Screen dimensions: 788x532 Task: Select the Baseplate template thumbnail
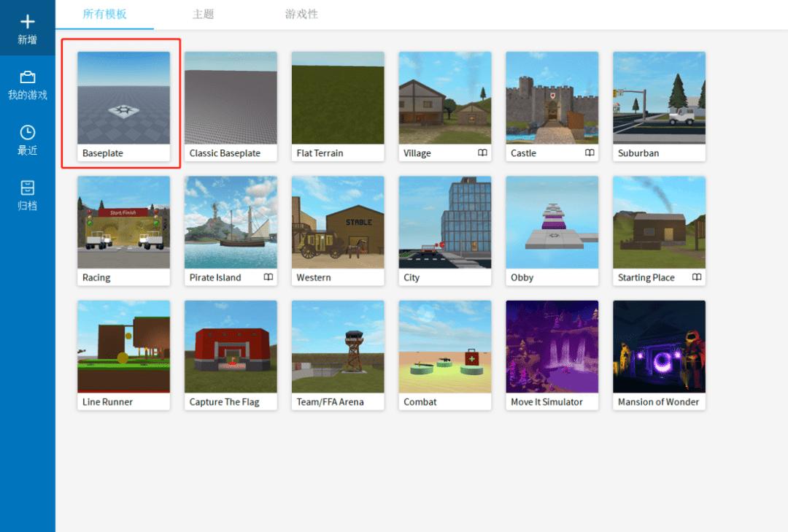tap(123, 99)
